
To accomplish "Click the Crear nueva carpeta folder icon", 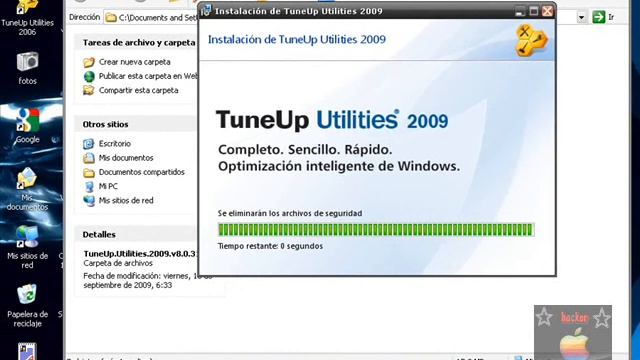I will (89, 62).
